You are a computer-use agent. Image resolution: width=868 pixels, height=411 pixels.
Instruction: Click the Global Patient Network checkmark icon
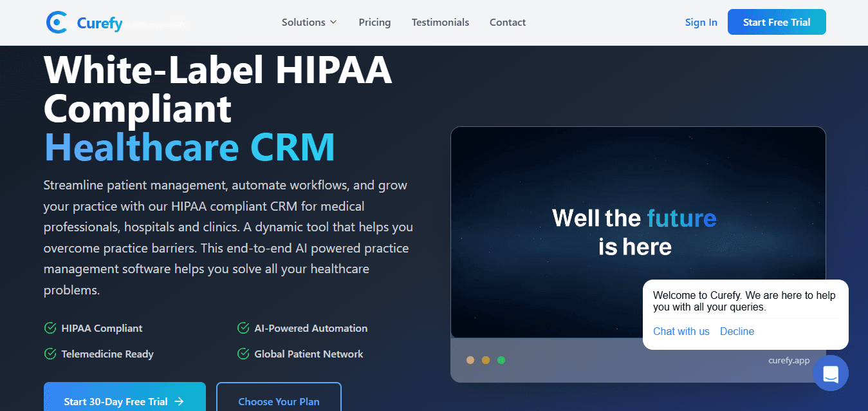coord(243,354)
